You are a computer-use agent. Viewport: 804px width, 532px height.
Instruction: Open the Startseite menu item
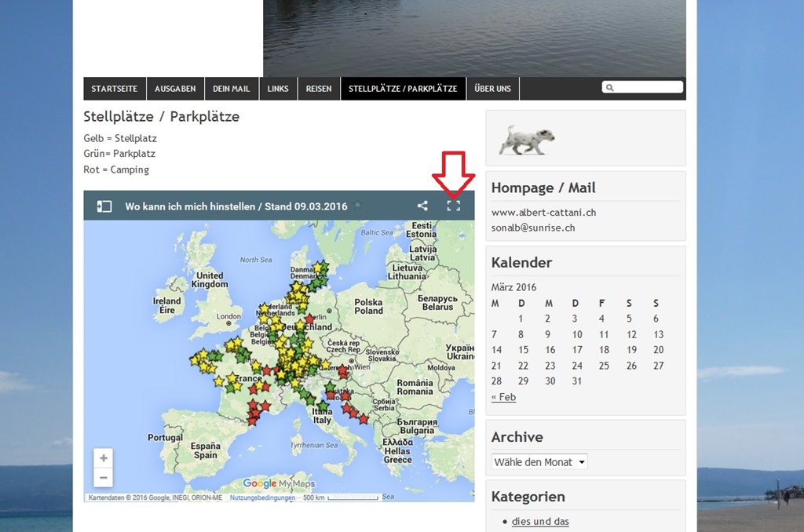[x=115, y=89]
